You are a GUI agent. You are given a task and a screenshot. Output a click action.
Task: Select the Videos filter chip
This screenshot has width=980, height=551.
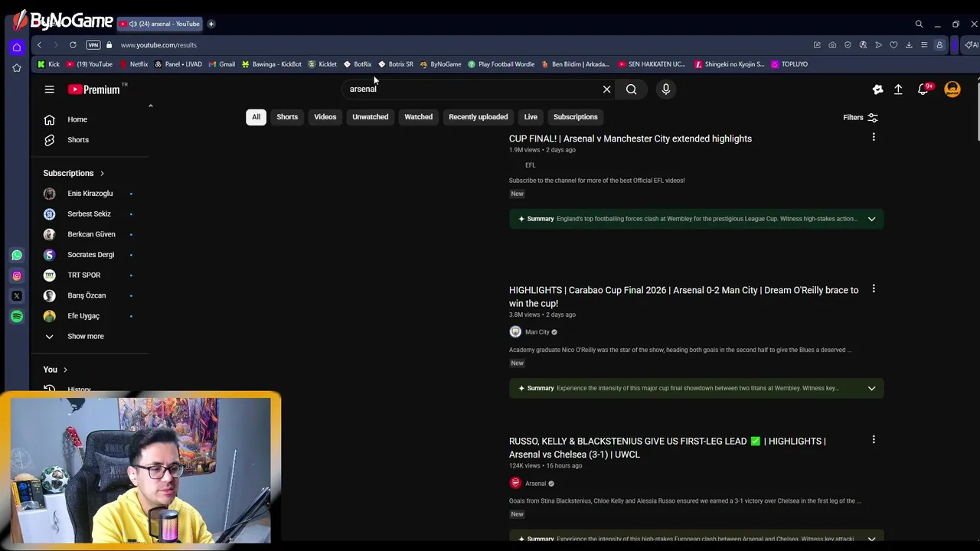tap(325, 117)
